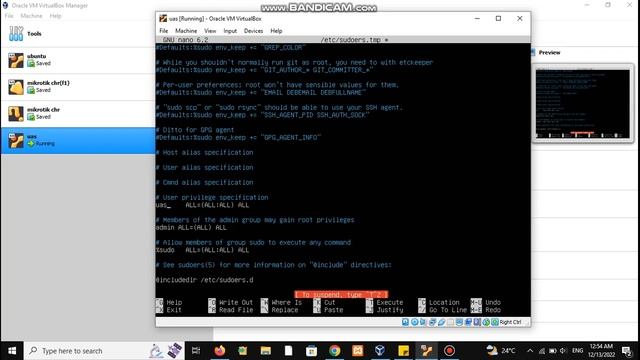
Task: Click the mikrotik chr VM icon
Action: pyautogui.click(x=16, y=113)
